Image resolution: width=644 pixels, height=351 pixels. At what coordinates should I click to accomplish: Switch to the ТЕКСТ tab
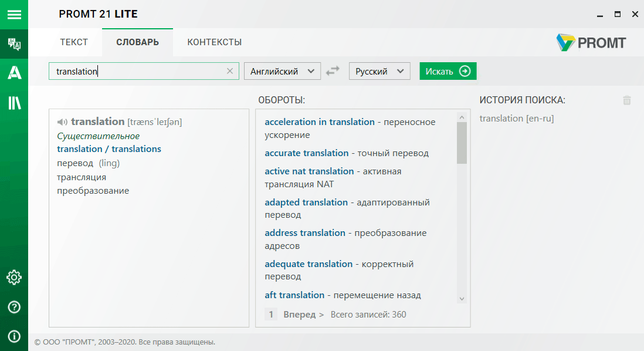tap(74, 42)
